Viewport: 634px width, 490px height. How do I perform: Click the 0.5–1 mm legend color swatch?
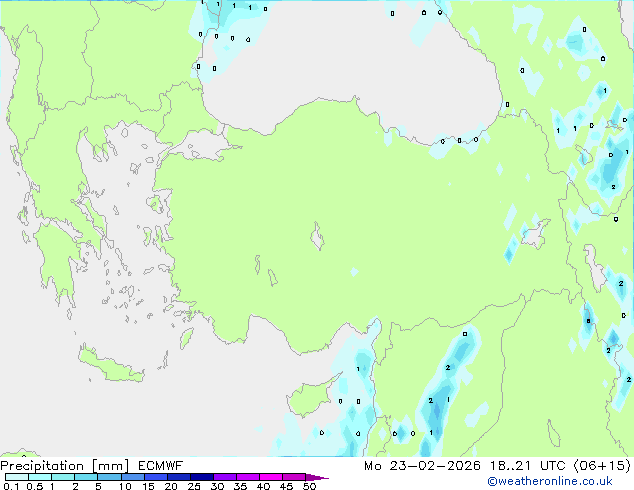40,477
